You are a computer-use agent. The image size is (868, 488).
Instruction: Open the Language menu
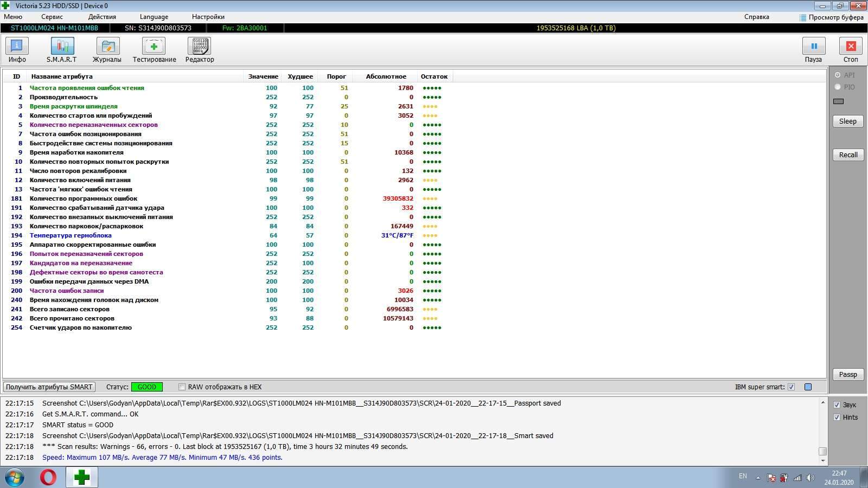click(154, 17)
